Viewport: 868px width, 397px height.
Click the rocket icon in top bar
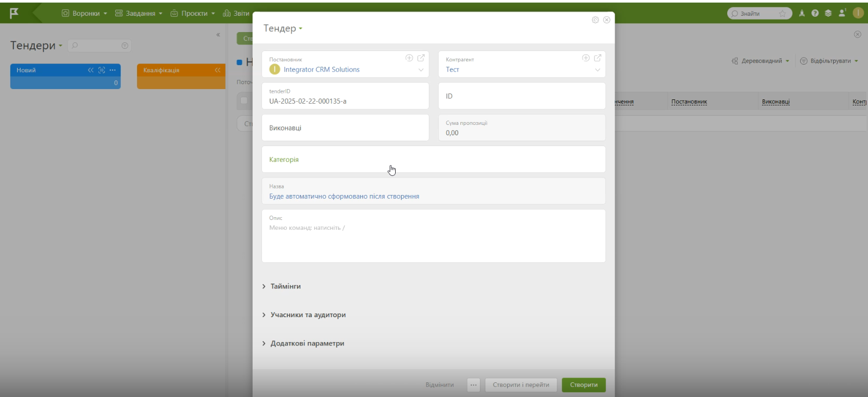802,14
